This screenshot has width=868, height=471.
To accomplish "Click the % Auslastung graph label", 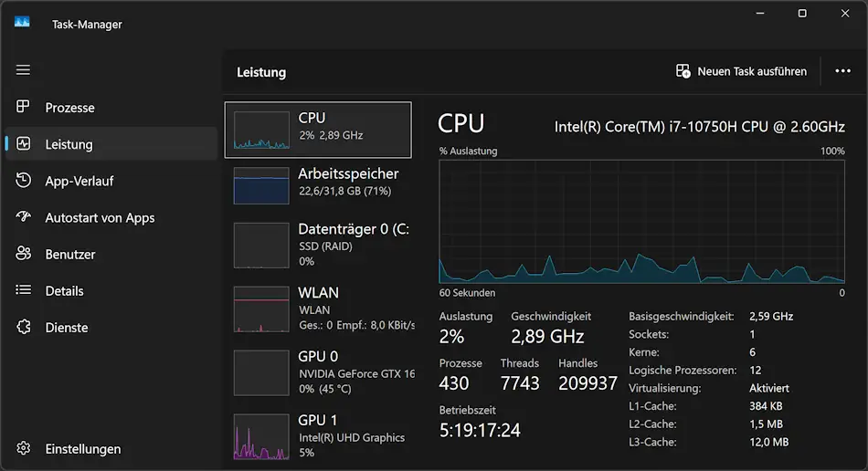I will tap(468, 151).
